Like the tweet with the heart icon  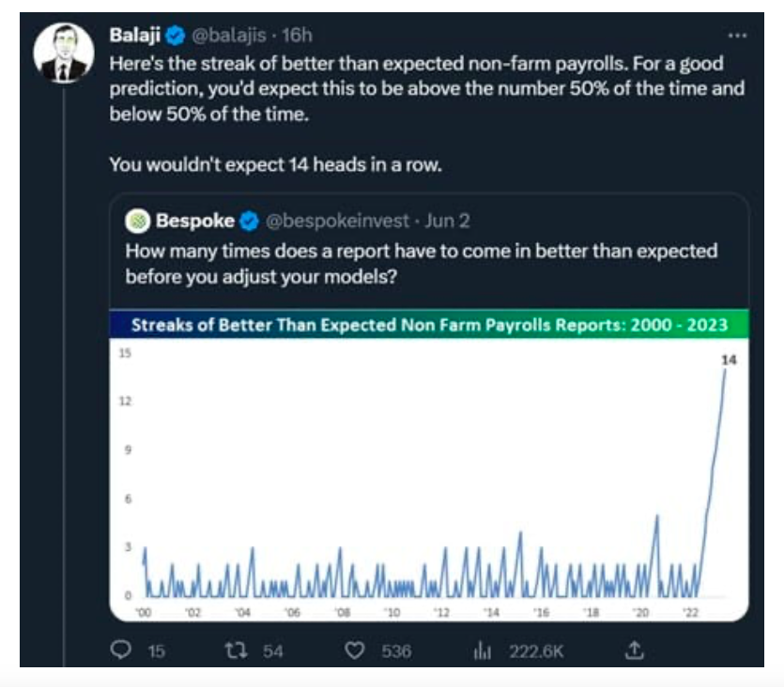pos(355,650)
